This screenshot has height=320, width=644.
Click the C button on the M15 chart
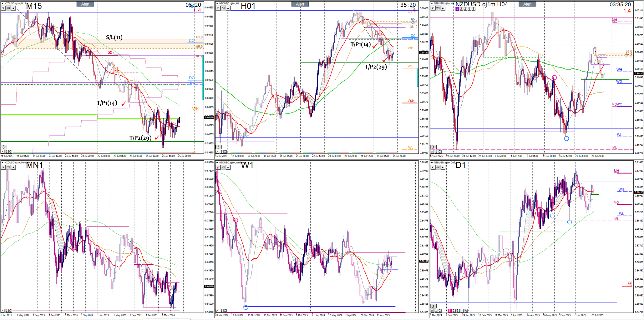(10, 152)
